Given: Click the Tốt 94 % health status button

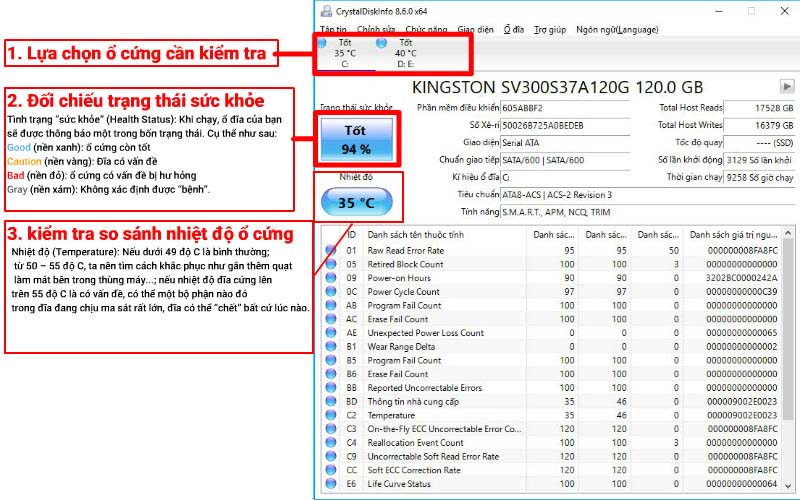Looking at the screenshot, I should [356, 139].
